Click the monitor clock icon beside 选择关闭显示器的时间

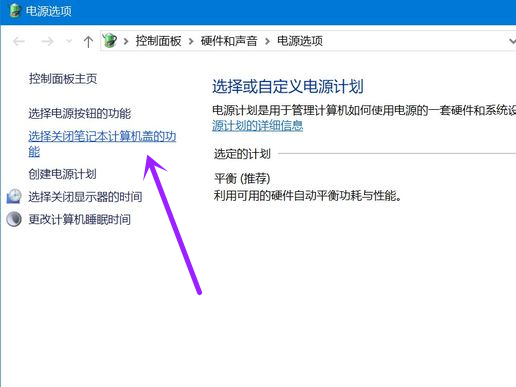point(14,196)
